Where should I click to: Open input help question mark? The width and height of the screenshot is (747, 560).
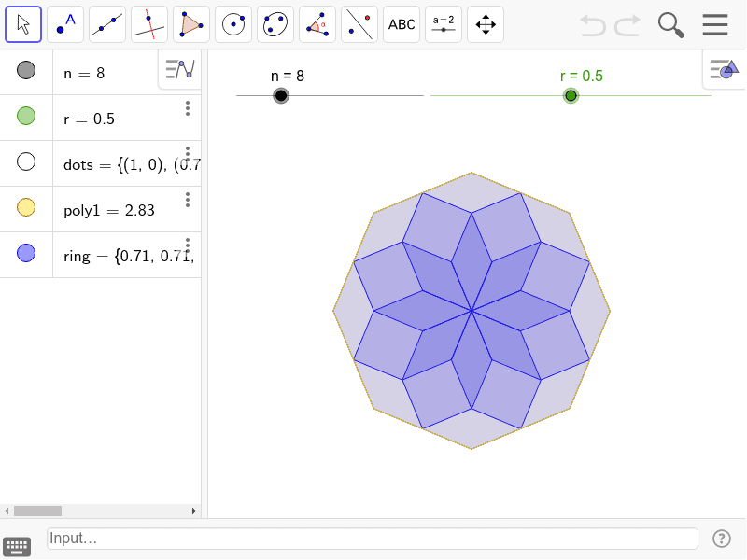point(722,539)
